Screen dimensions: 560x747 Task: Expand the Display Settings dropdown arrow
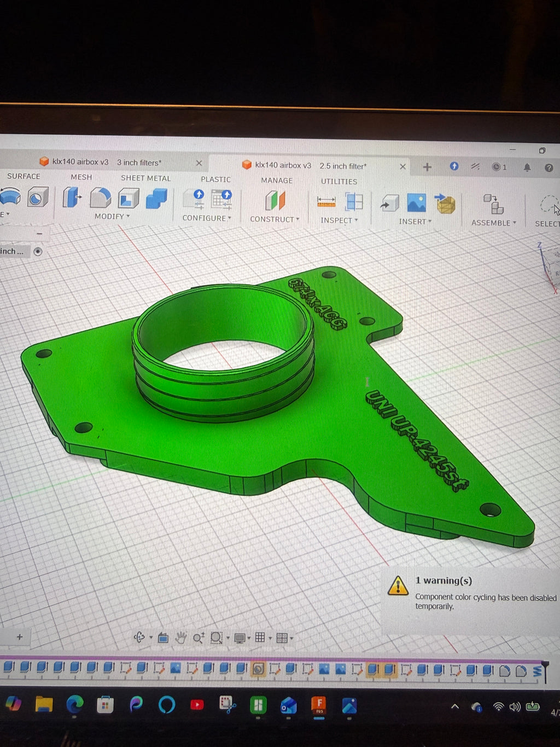249,638
